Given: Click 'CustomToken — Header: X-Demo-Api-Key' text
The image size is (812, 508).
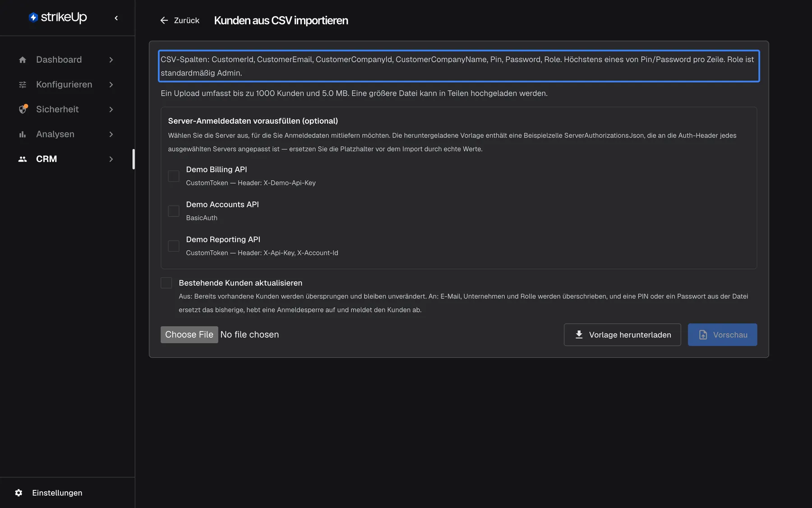Looking at the screenshot, I should pyautogui.click(x=251, y=183).
